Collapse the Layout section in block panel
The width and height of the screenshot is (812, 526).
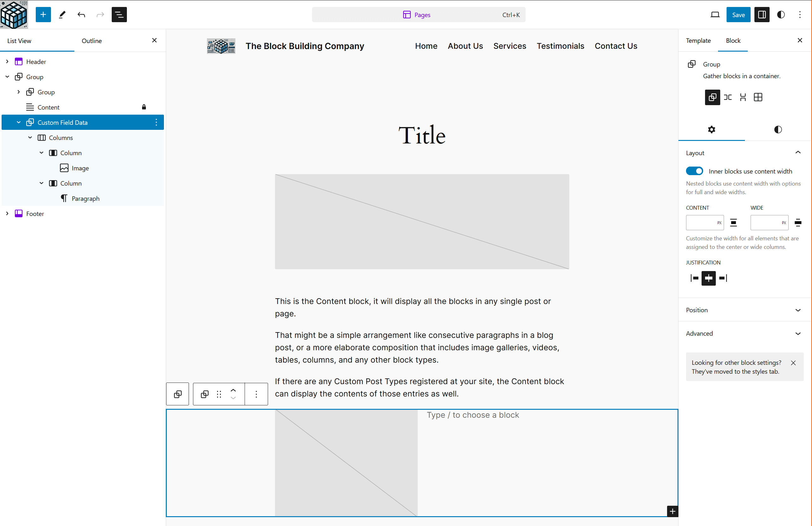click(x=798, y=153)
